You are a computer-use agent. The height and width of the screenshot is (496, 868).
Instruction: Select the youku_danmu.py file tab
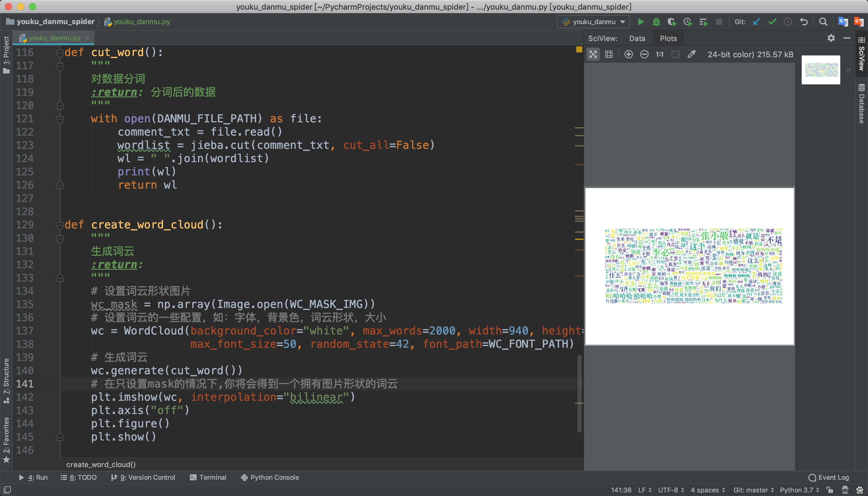pyautogui.click(x=53, y=38)
